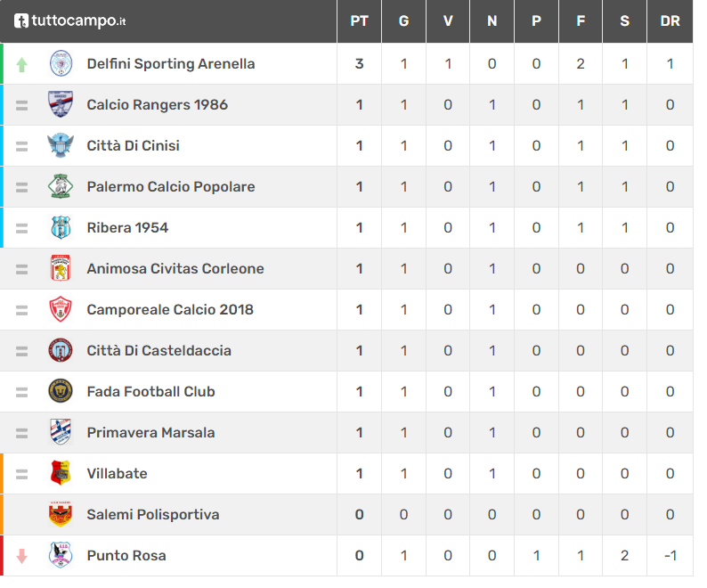Image resolution: width=707 pixels, height=588 pixels.
Task: Click Delfini Sporting Arenella team crest
Action: click(61, 63)
